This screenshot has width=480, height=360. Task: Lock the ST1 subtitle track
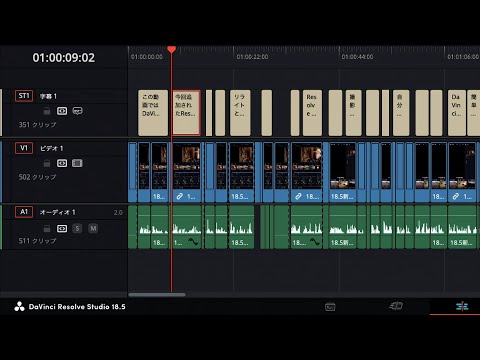coord(47,111)
